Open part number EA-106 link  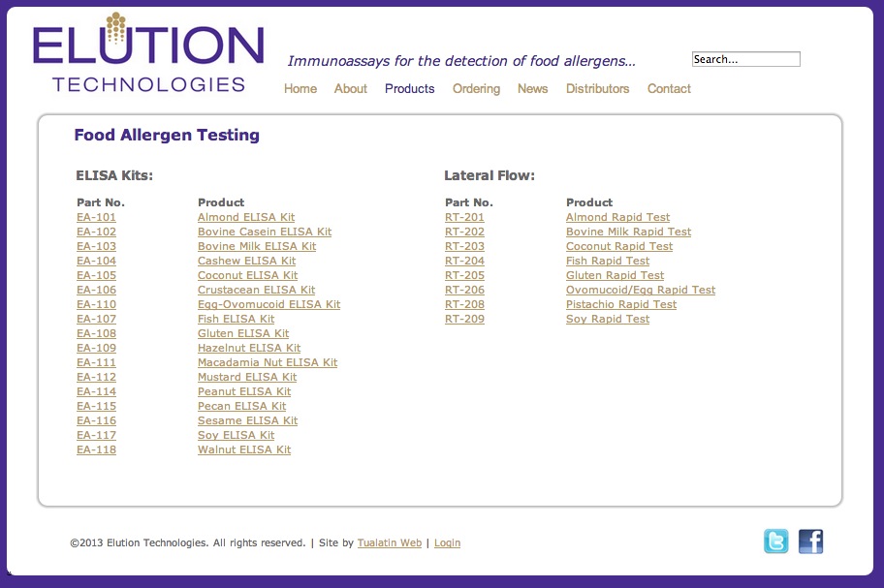(x=96, y=290)
